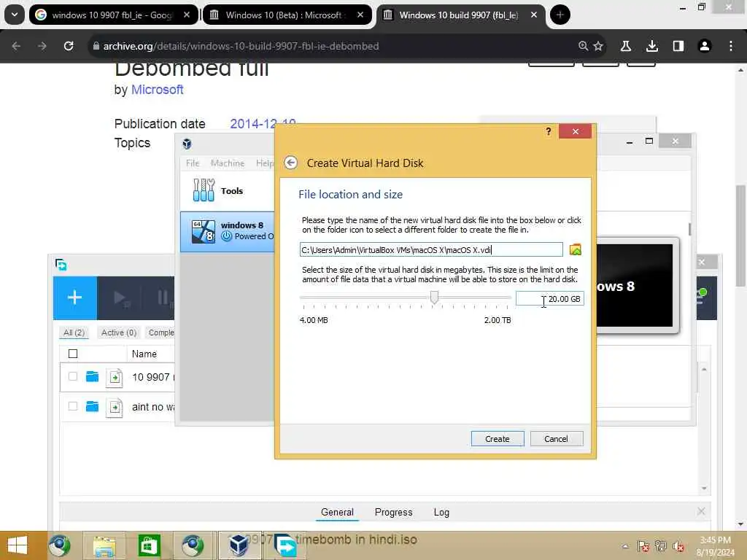Click Create button in hard disk dialog
The image size is (747, 560).
498,438
